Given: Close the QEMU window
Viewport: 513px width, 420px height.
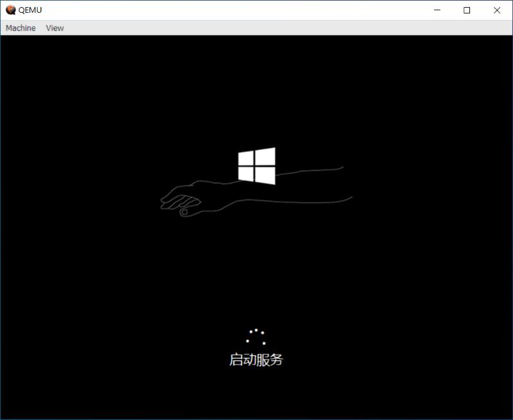Looking at the screenshot, I should pos(497,10).
